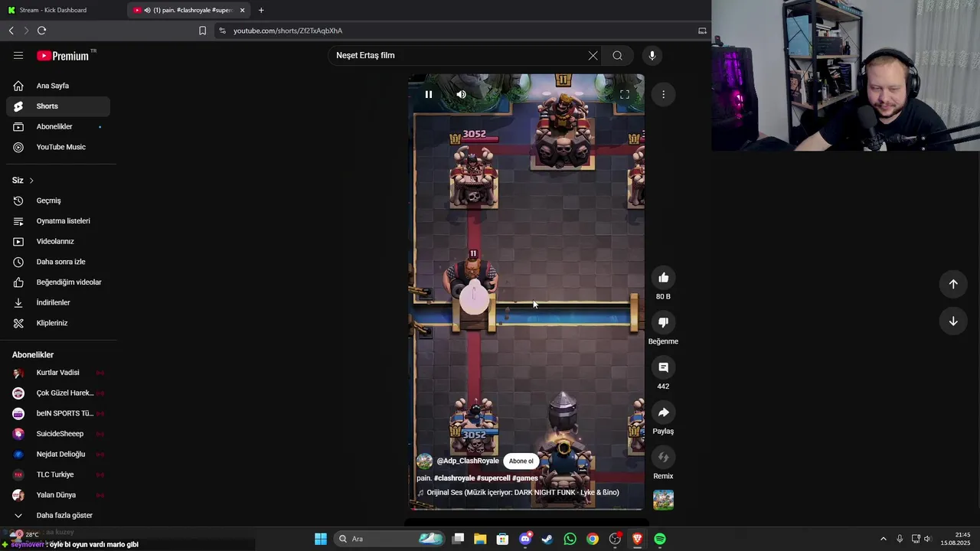Open YouTube Music from sidebar

pyautogui.click(x=58, y=147)
